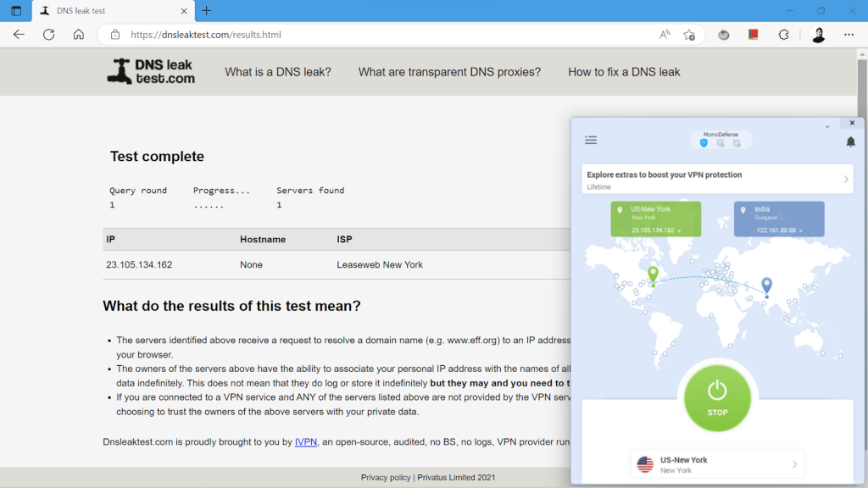Minimize the browser window
The width and height of the screenshot is (868, 488).
pos(790,10)
